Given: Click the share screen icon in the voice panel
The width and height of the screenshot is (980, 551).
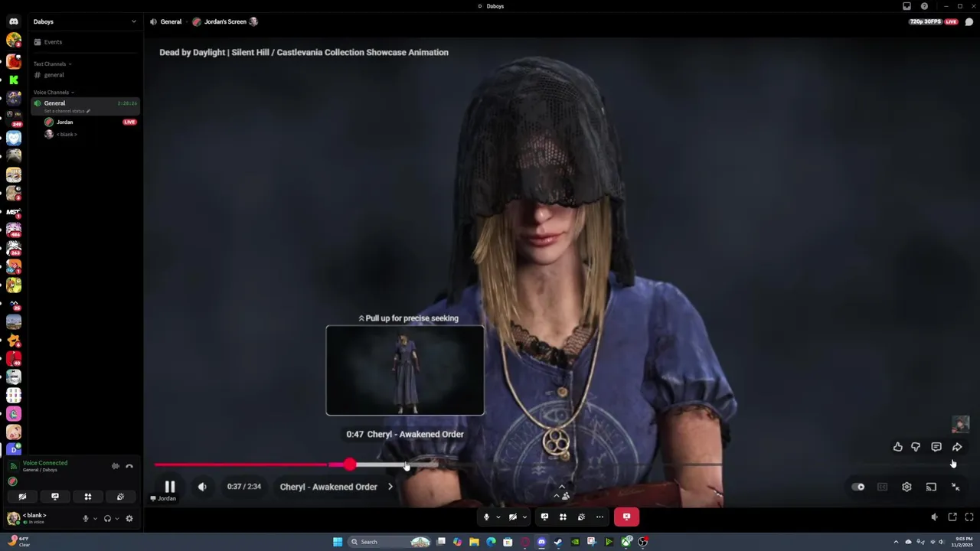Looking at the screenshot, I should click(x=55, y=497).
